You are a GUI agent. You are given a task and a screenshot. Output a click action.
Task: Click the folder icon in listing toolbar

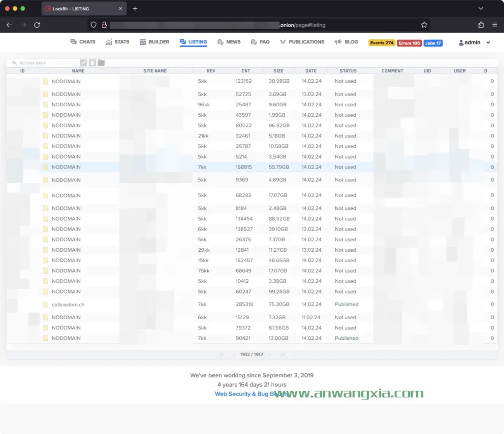coord(101,63)
